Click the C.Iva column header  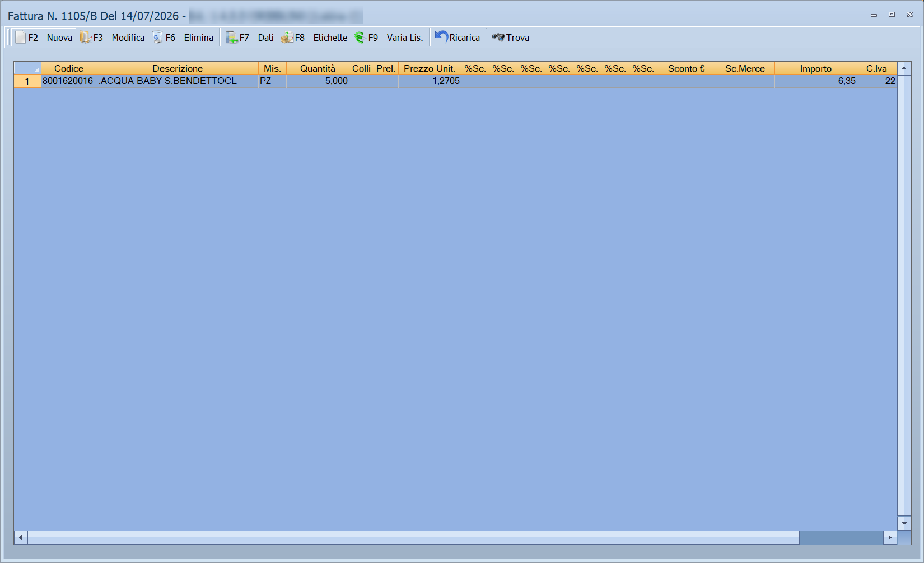876,68
